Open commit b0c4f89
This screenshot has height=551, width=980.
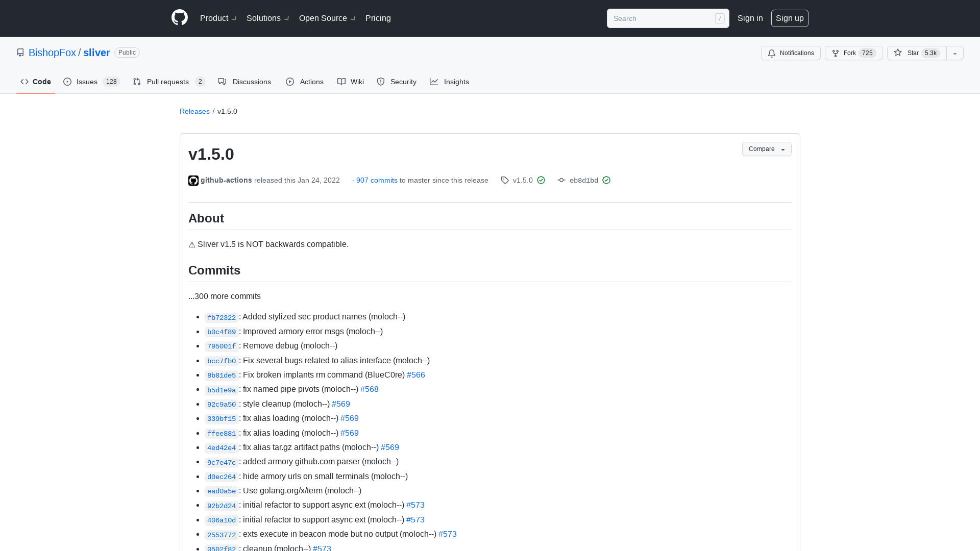pyautogui.click(x=222, y=332)
